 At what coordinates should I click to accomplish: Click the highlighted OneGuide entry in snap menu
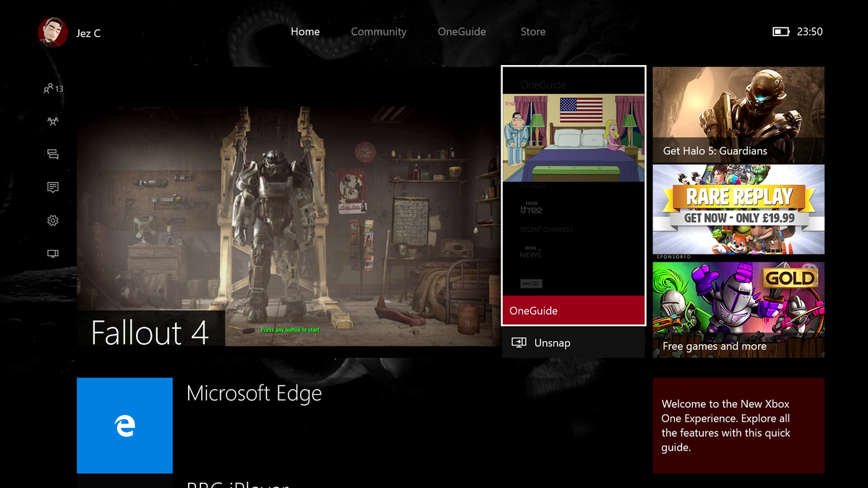tap(573, 310)
